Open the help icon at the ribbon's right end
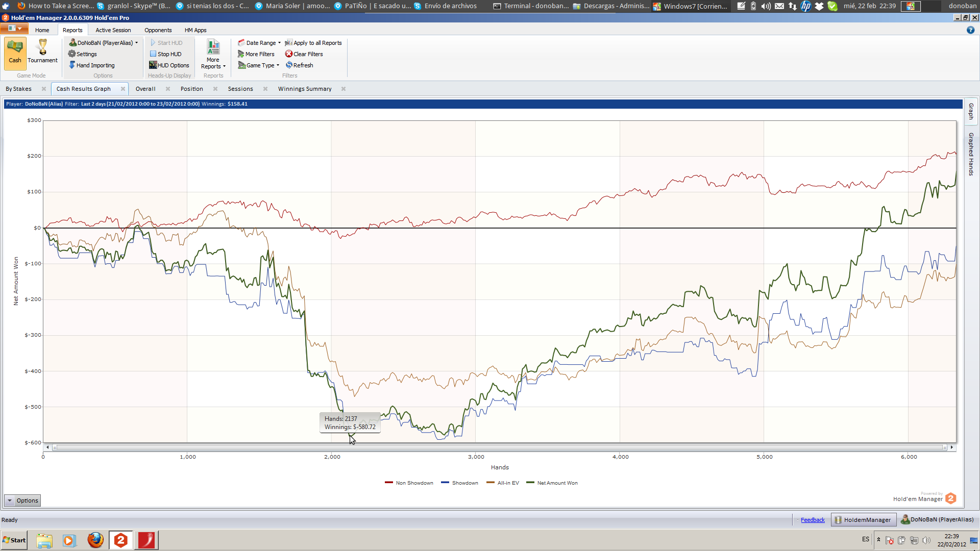The image size is (980, 551). click(970, 30)
